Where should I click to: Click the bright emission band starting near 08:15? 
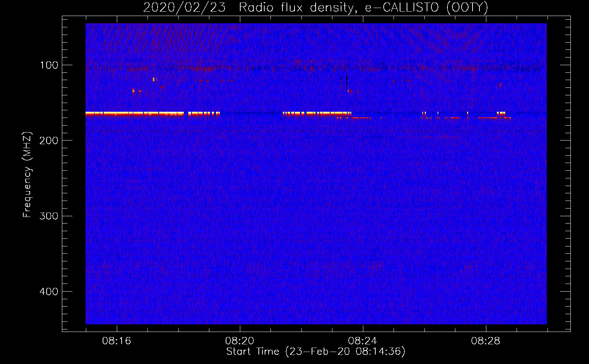point(135,114)
